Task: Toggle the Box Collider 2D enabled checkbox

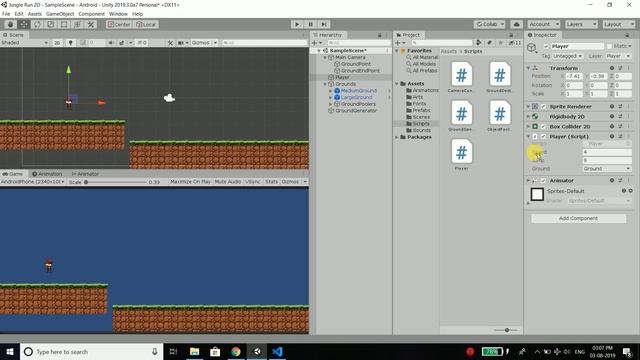Action: 543,127
